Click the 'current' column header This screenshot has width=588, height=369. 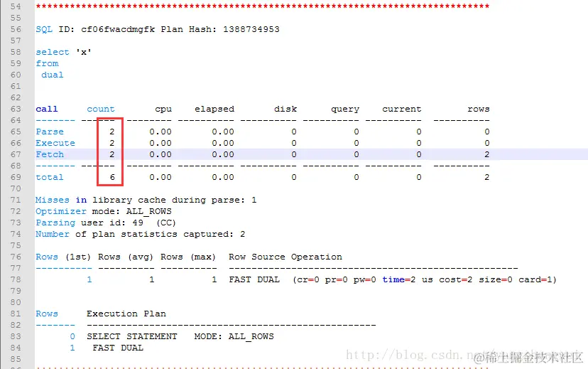(x=402, y=109)
